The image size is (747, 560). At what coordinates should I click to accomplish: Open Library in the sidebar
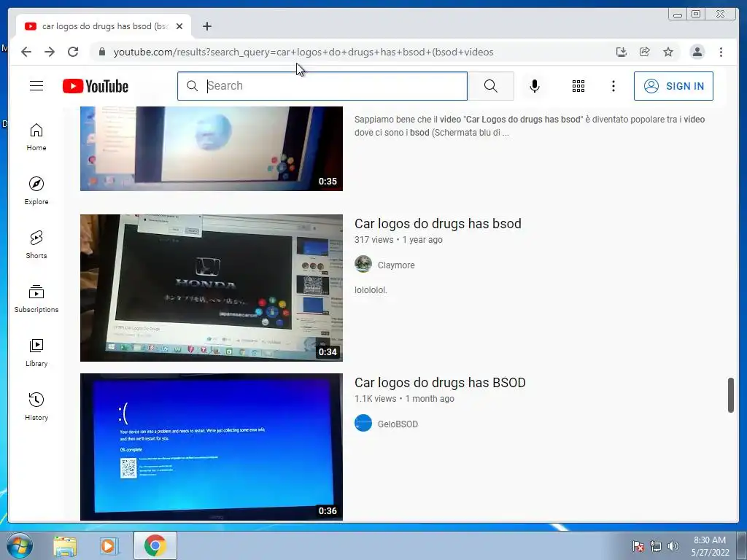36,352
